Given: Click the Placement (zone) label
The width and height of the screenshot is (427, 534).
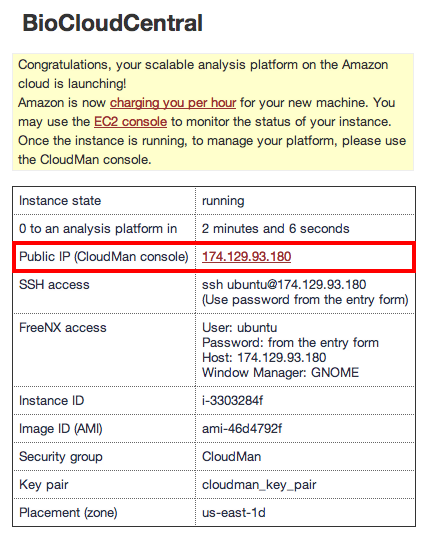Looking at the screenshot, I should click(x=68, y=513).
